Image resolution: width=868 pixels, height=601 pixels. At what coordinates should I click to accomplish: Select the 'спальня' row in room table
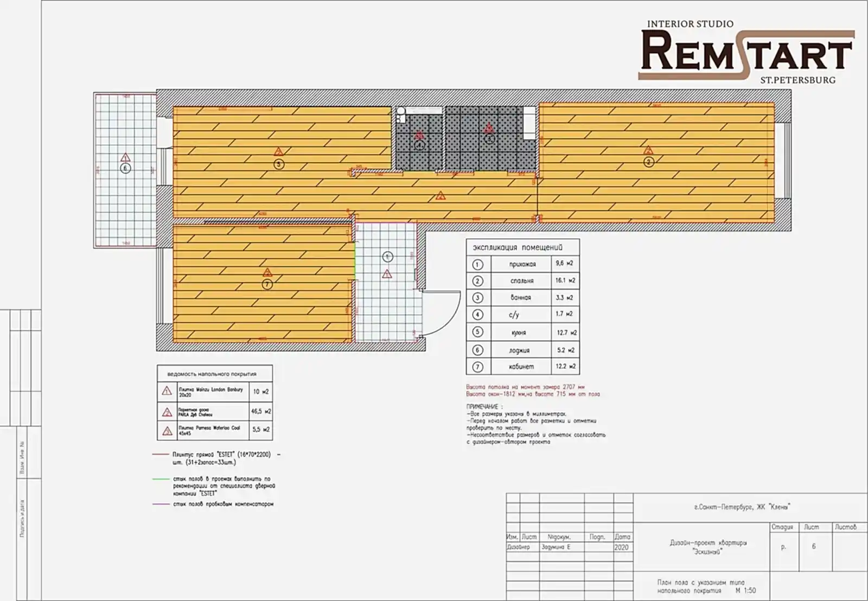tap(522, 281)
